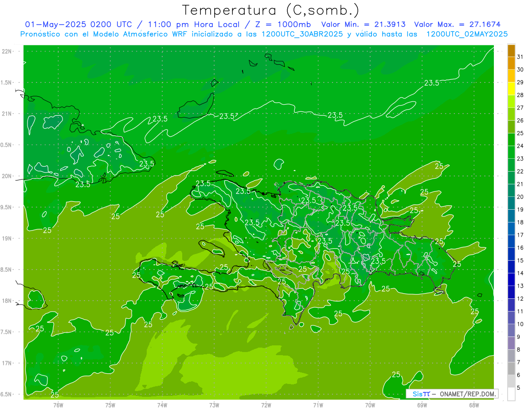Select the 'Valor Min. = 21.3913' reading
Screen dimensions: 532x411
tap(363, 24)
